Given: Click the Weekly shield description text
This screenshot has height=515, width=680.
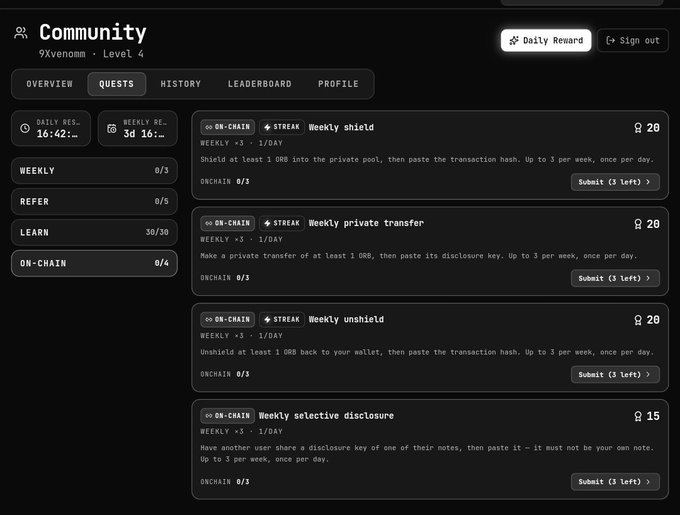Looking at the screenshot, I should (427, 160).
